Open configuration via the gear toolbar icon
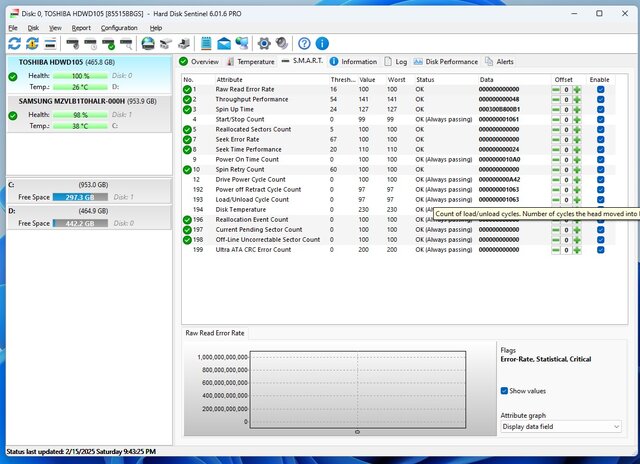Viewport: 640px width, 464px height. click(264, 43)
